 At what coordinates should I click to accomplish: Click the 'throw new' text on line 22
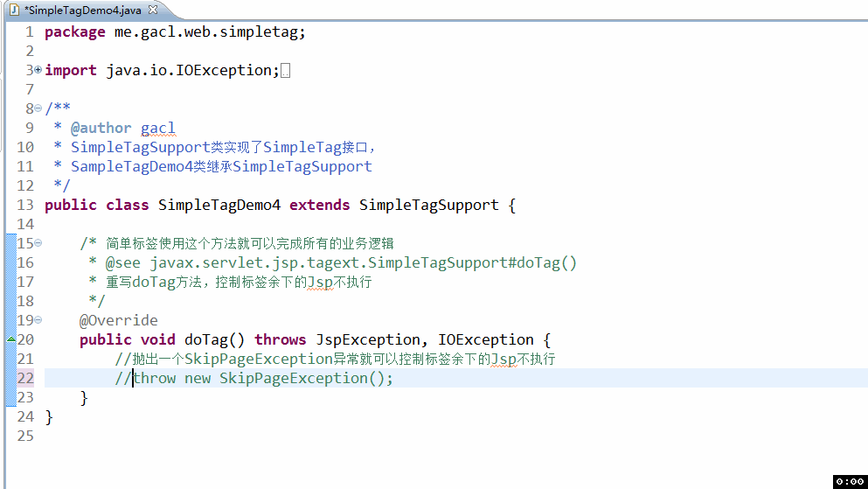(x=171, y=378)
